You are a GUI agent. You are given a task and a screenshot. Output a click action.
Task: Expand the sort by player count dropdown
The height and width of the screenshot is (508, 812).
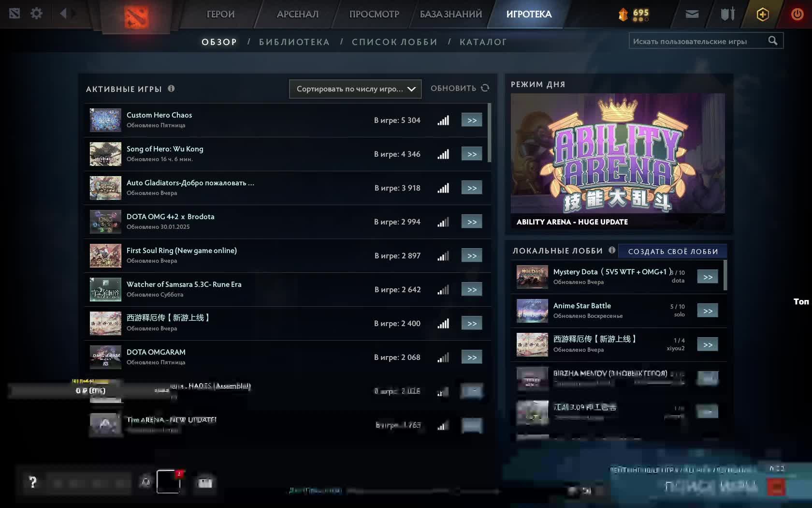[355, 89]
